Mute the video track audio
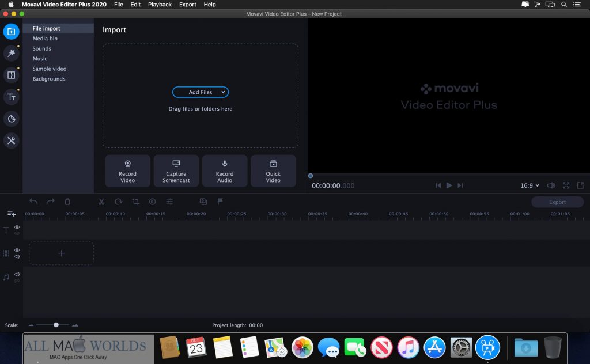Viewport: 590px width, 364px height. pos(17,256)
